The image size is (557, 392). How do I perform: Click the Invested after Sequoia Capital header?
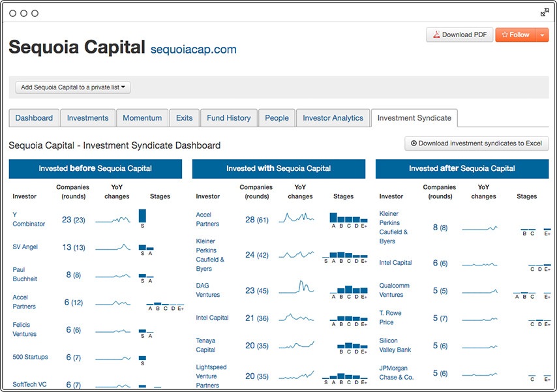click(x=462, y=168)
